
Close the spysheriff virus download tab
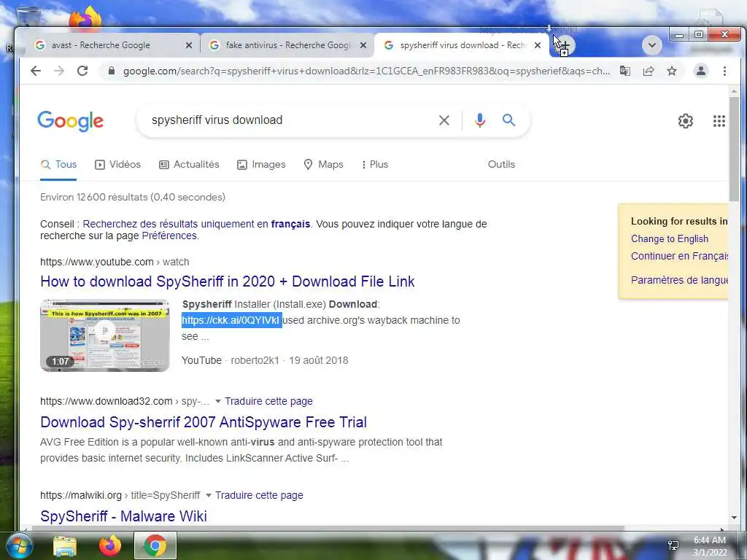click(538, 45)
